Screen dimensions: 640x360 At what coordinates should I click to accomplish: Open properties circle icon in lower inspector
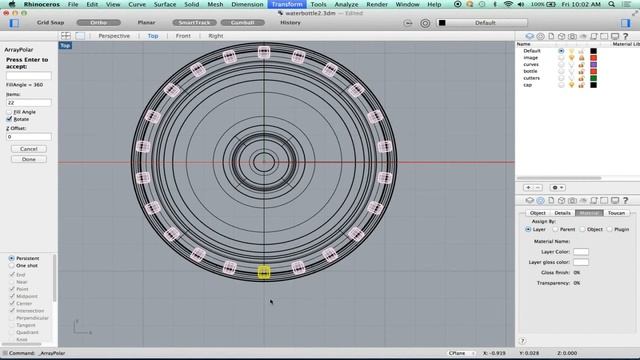tap(540, 200)
